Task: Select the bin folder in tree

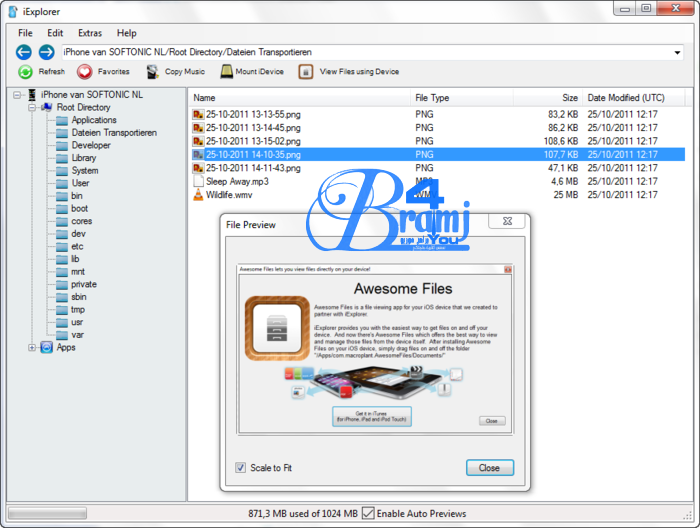Action: 77,196
